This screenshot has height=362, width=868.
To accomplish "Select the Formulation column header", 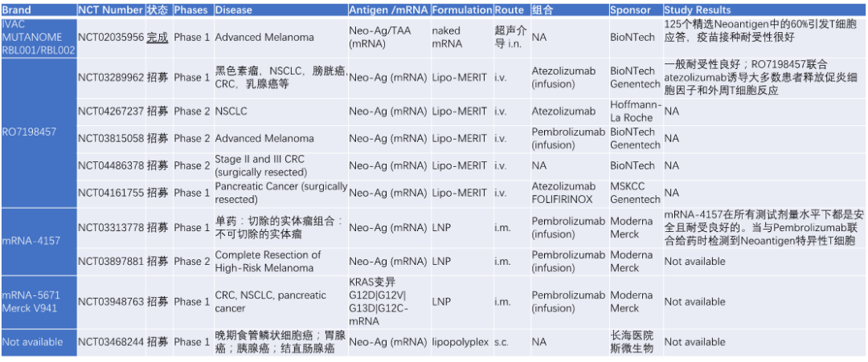I will [x=461, y=10].
